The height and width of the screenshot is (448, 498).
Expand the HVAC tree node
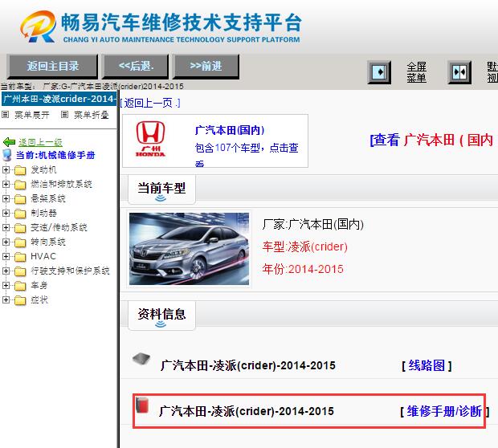(x=6, y=256)
